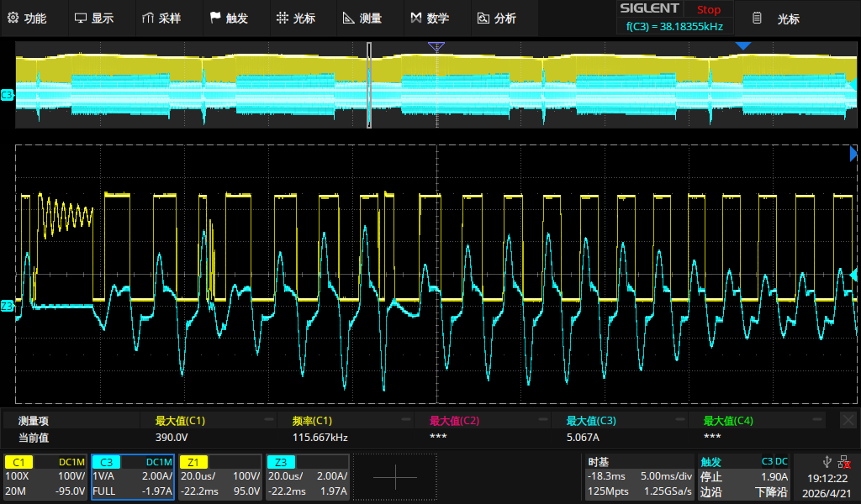Click the red Stop acquisition status

tap(708, 9)
